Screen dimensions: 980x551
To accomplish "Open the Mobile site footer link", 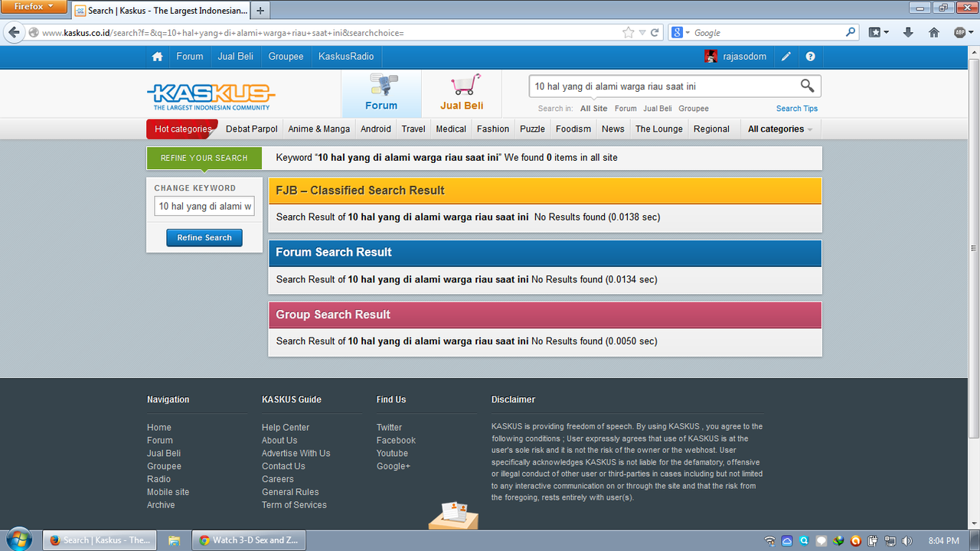I will click(168, 492).
